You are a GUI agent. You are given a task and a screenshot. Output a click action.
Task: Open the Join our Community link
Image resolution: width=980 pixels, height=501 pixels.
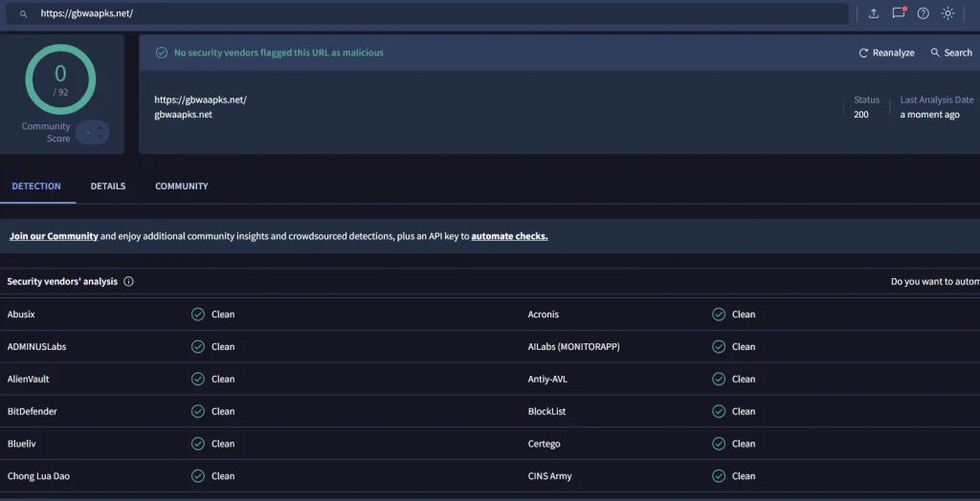tap(54, 236)
